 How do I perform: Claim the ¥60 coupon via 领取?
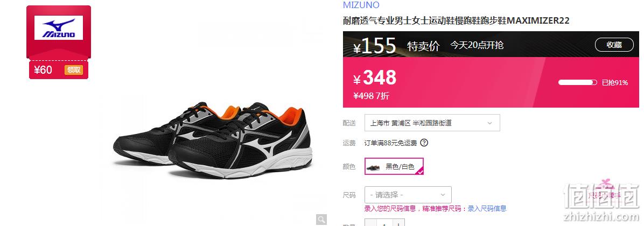74,70
